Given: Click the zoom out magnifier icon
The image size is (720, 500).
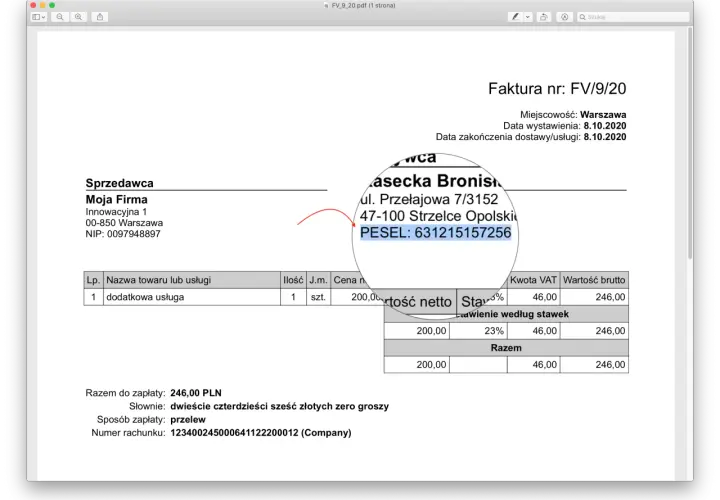Looking at the screenshot, I should click(60, 17).
